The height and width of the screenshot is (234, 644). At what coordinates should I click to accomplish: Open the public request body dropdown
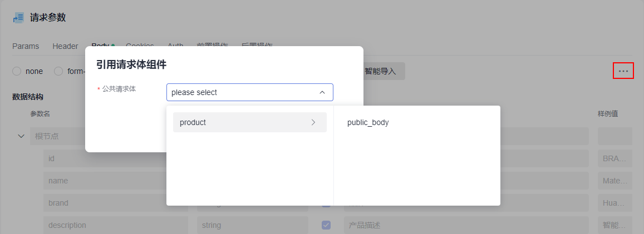[x=250, y=92]
